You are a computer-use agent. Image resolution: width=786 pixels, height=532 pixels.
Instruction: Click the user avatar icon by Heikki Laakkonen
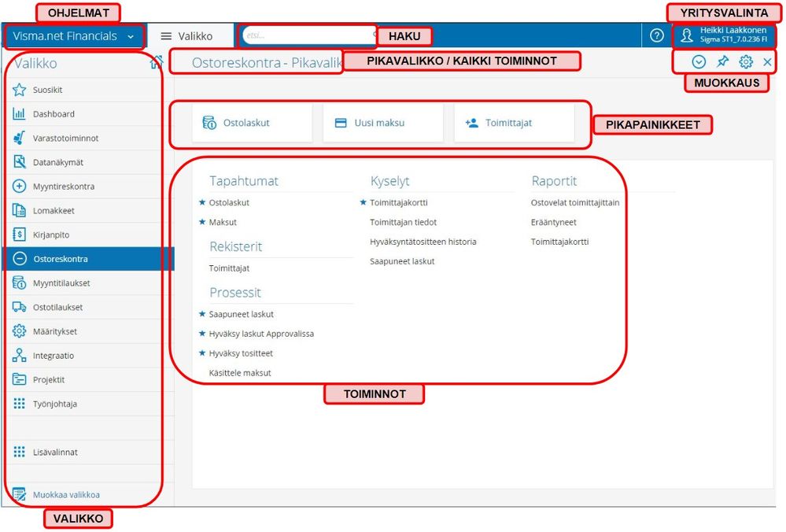[687, 35]
